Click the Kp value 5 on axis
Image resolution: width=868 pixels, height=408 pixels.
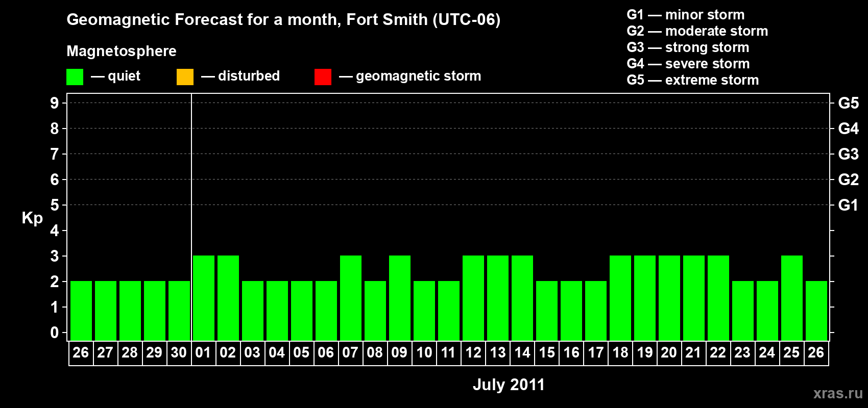point(55,205)
